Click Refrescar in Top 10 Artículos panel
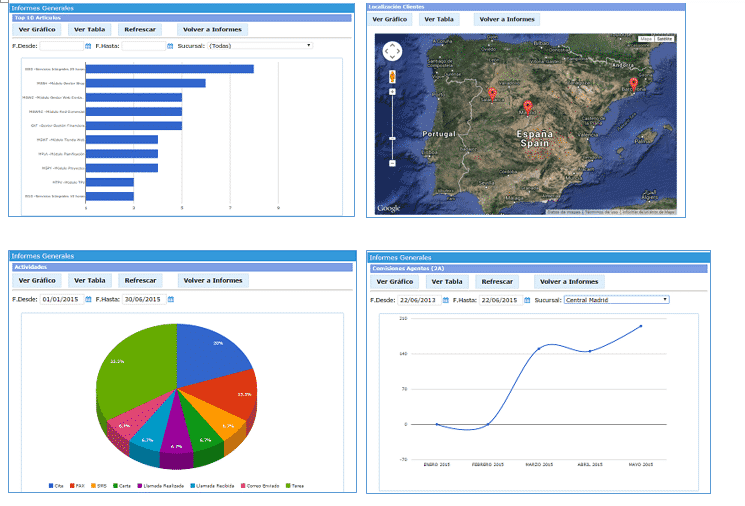The height and width of the screenshot is (506, 745). (140, 29)
